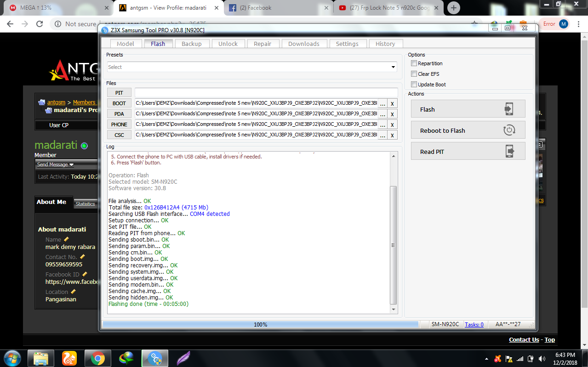Click the network signal tray icon
The image size is (588, 367).
[520, 359]
